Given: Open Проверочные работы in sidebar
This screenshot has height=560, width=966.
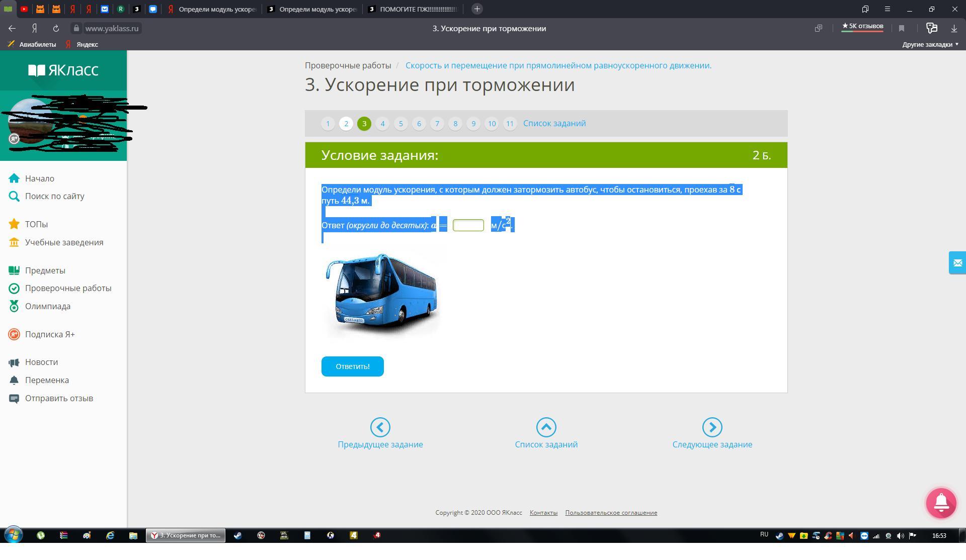Looking at the screenshot, I should click(x=68, y=288).
